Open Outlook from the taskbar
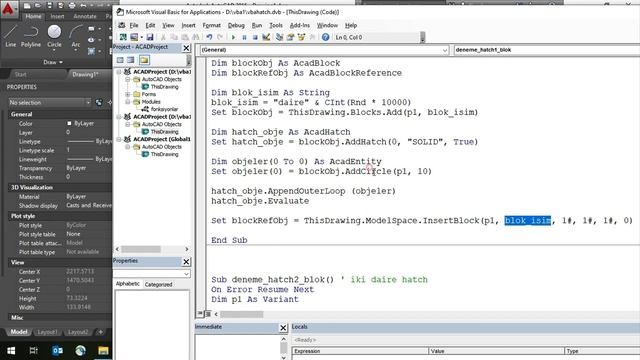Screen dimensions: 640x360 [x=57, y=351]
